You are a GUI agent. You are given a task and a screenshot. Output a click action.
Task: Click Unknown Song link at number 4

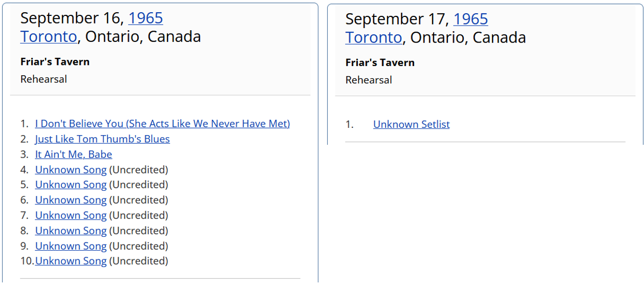coord(71,170)
